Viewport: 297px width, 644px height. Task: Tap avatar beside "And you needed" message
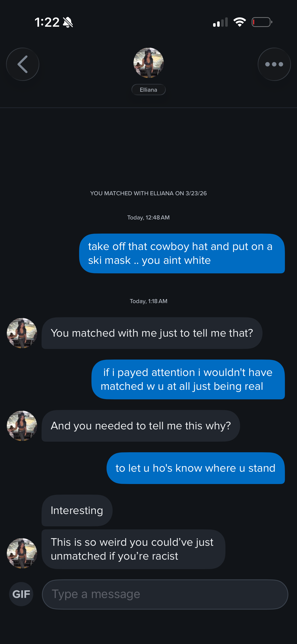coord(22,426)
